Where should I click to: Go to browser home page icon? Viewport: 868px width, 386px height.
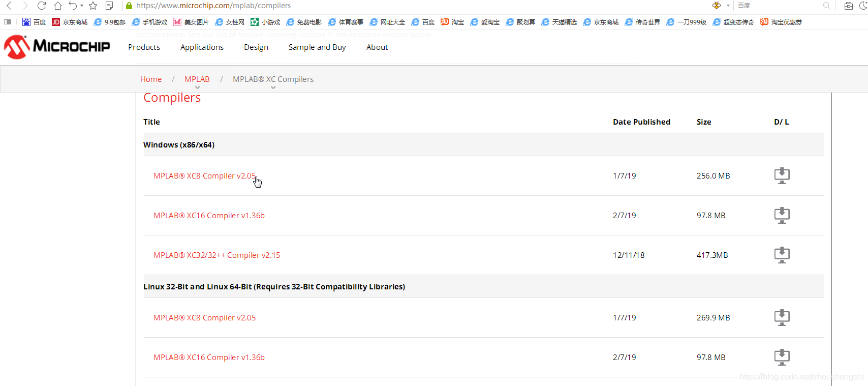pyautogui.click(x=58, y=6)
